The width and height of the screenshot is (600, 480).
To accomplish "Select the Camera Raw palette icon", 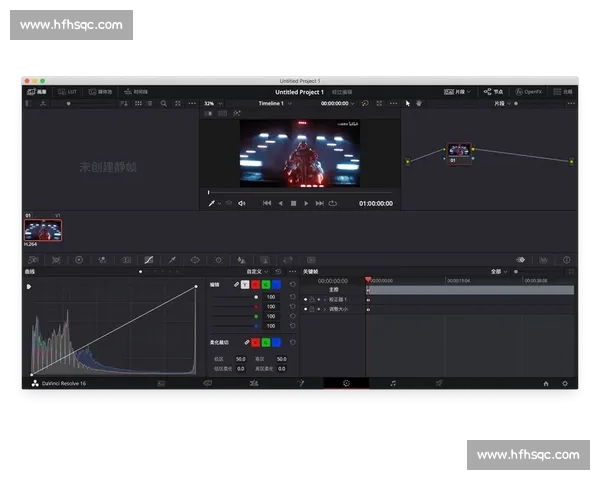I will [33, 260].
